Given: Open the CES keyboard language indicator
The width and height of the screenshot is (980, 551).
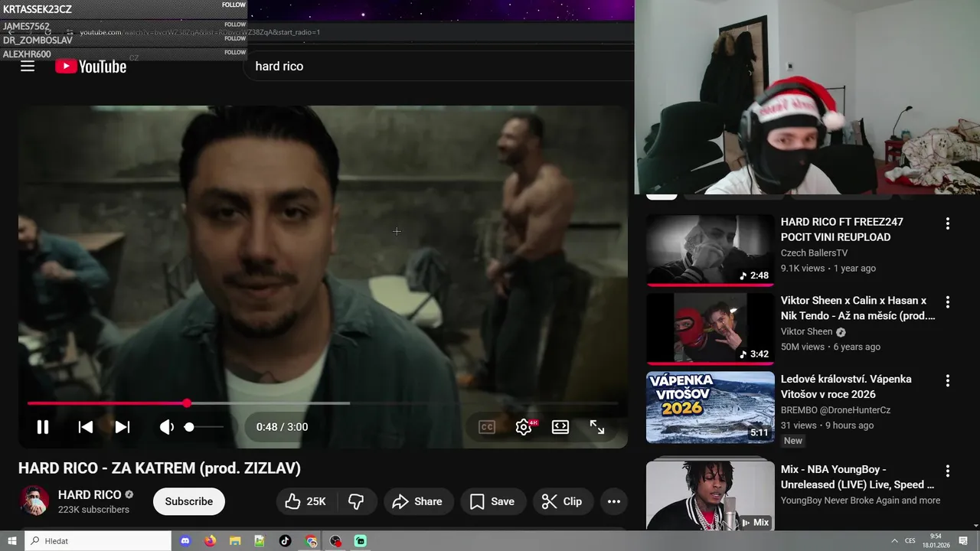Looking at the screenshot, I should [910, 541].
